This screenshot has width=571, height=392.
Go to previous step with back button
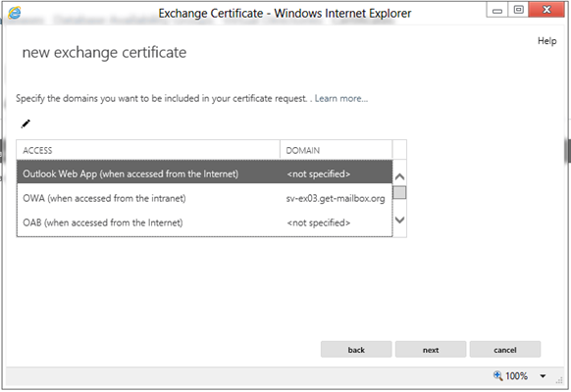click(x=356, y=350)
